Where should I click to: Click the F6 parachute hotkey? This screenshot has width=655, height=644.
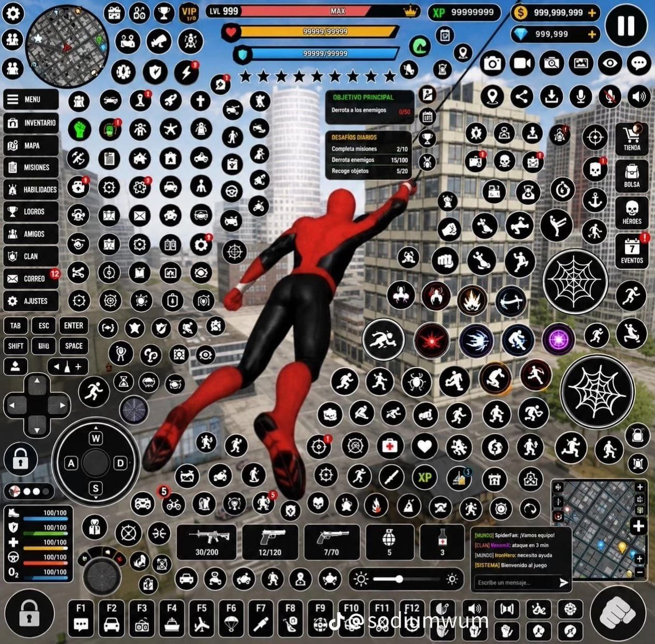[231, 618]
